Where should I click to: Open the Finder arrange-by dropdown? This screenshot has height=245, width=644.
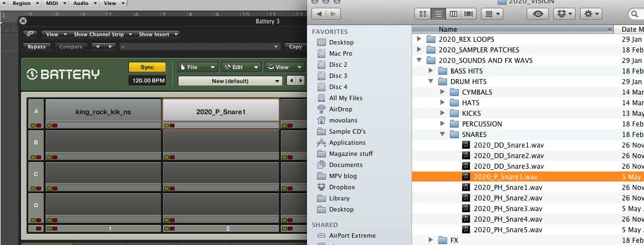point(492,14)
